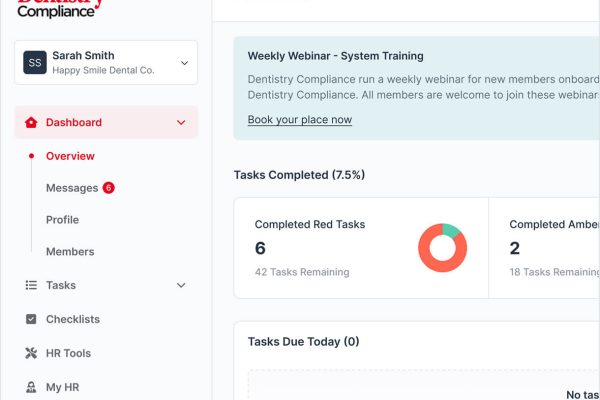
Task: Expand the Tasks menu chevron
Action: pyautogui.click(x=181, y=285)
